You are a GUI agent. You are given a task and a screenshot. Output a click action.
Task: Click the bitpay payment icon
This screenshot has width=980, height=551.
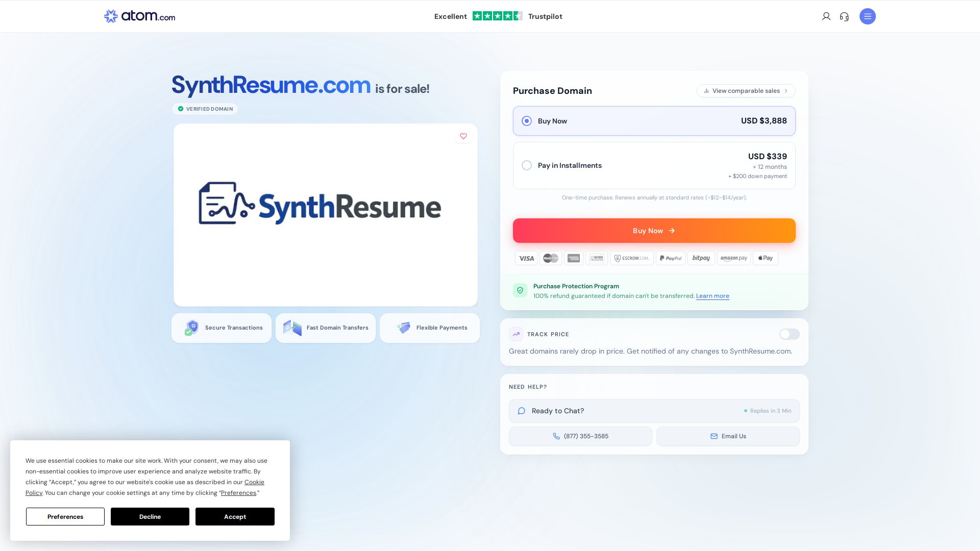pos(701,258)
